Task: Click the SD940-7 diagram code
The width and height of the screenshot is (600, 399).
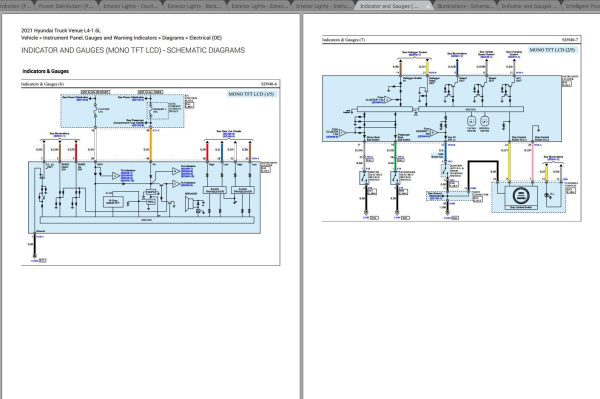Action: (570, 39)
